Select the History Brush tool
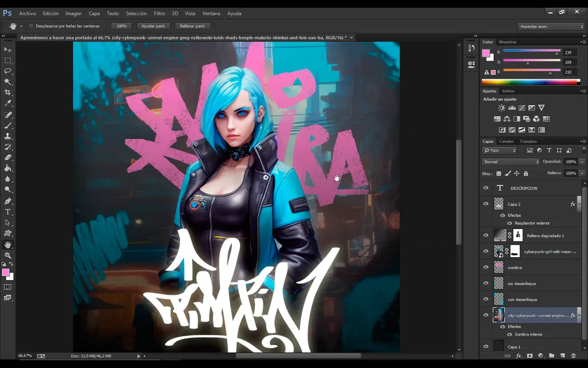This screenshot has height=368, width=588. 8,147
